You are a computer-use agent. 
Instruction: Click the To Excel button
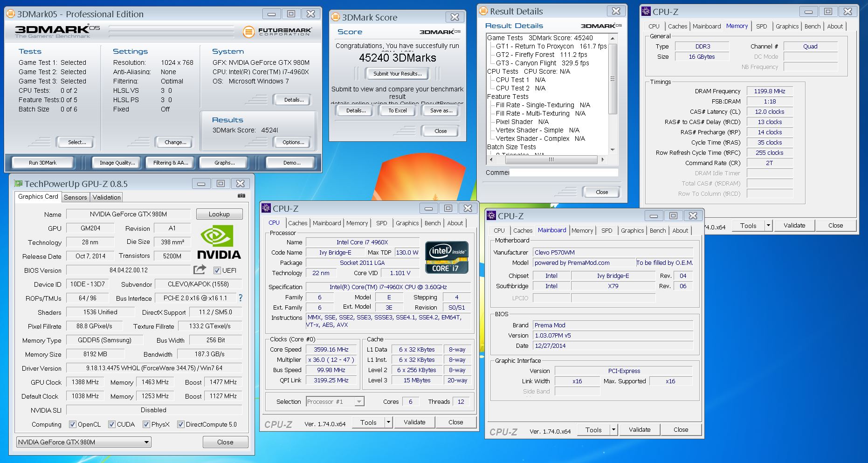[398, 111]
